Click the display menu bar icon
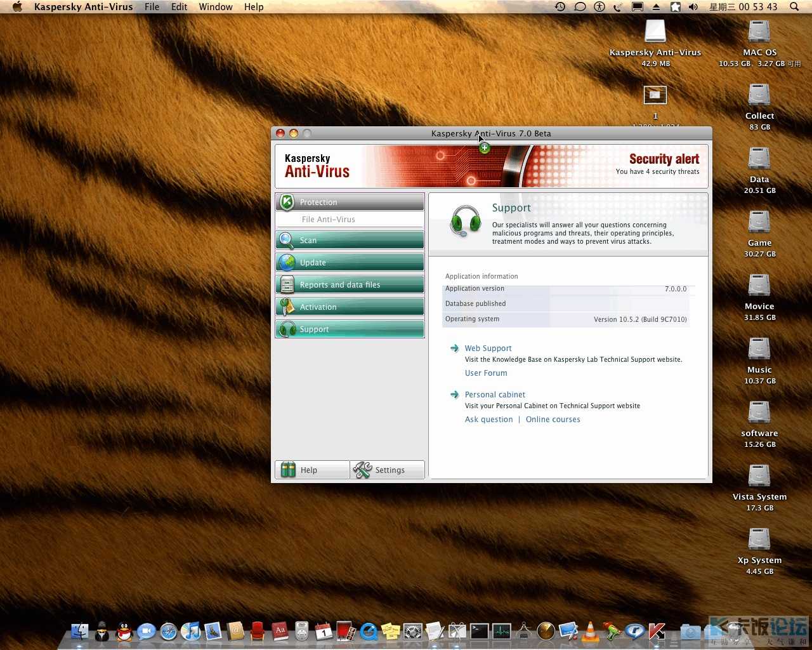Image resolution: width=812 pixels, height=650 pixels. [x=638, y=7]
